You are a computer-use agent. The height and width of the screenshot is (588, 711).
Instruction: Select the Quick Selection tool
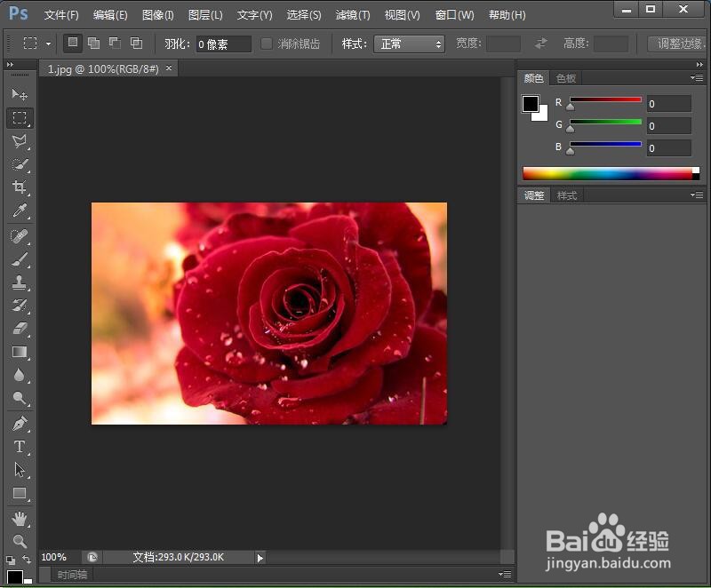click(x=19, y=164)
